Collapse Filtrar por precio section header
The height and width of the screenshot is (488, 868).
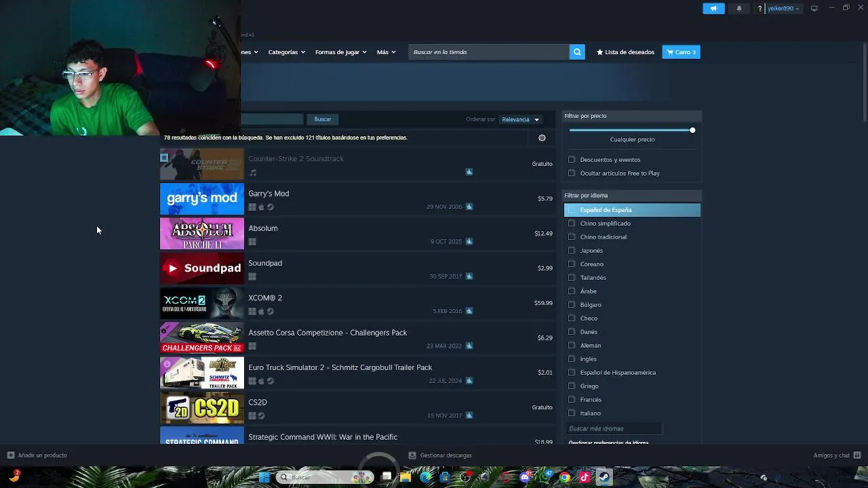632,116
